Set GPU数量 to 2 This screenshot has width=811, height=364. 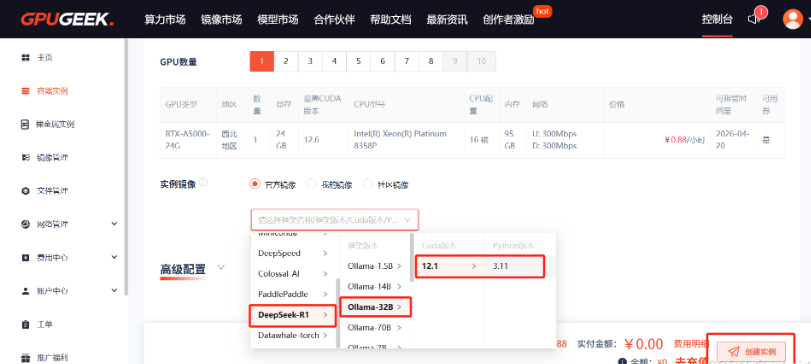[286, 62]
